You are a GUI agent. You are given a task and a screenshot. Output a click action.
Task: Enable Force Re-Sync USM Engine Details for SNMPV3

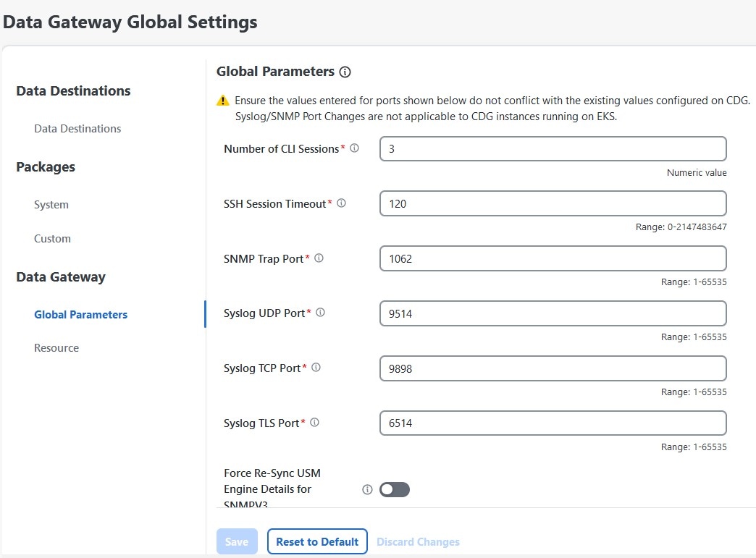tap(394, 489)
